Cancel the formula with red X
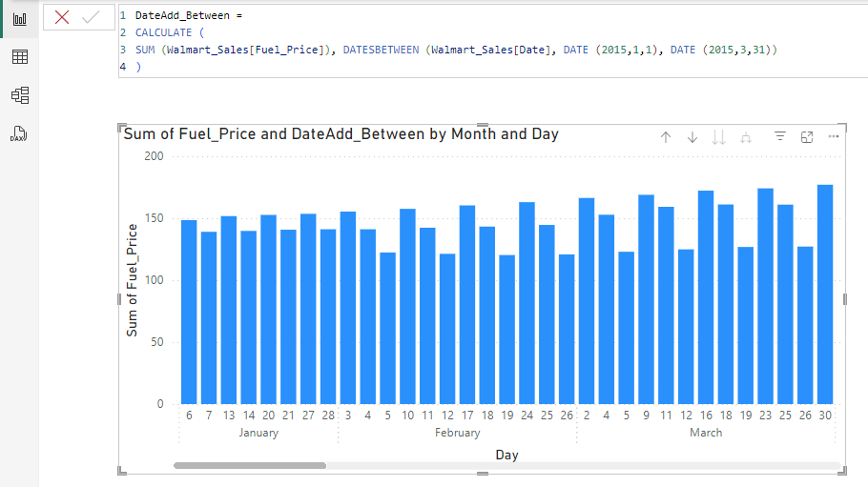This screenshot has height=487, width=868. [x=62, y=17]
